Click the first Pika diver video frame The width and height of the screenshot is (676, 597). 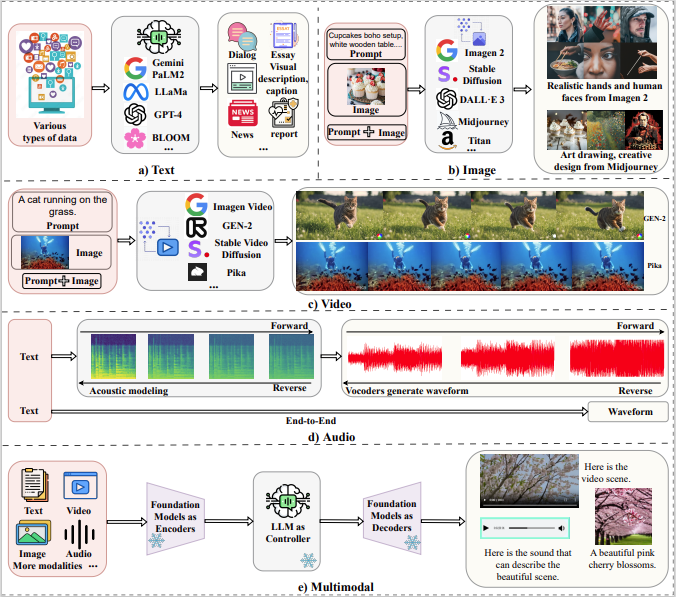pos(332,266)
